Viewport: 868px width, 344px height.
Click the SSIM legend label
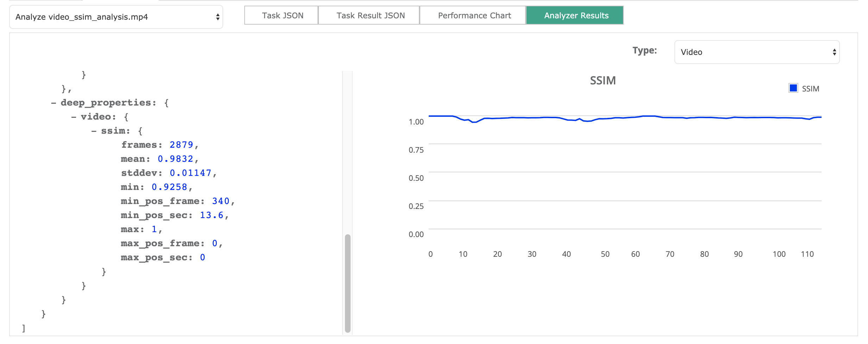(810, 89)
